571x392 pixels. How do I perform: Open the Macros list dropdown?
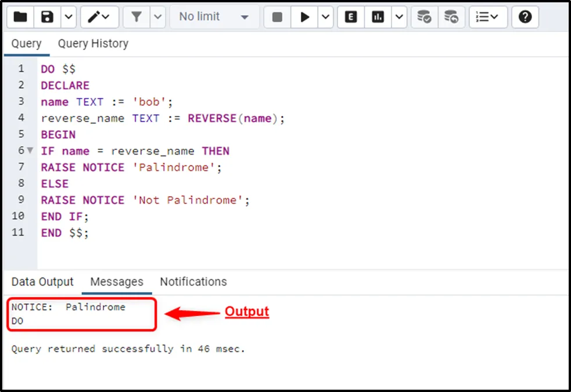pos(487,17)
